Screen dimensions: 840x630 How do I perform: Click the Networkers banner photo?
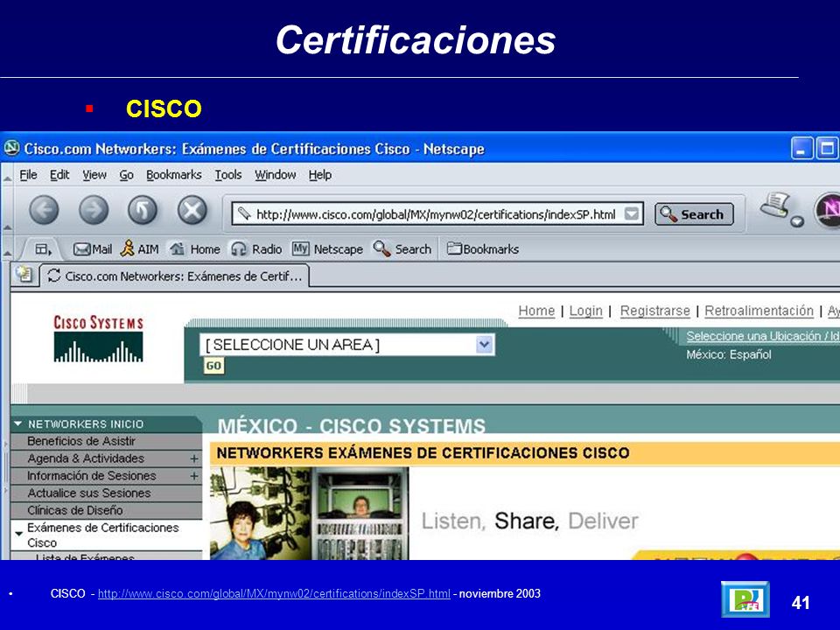309,514
